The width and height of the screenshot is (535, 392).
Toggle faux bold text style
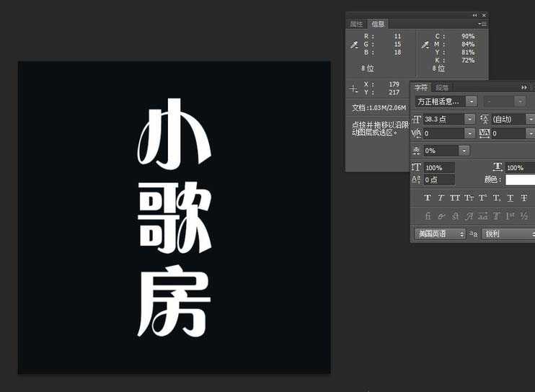[x=427, y=198]
